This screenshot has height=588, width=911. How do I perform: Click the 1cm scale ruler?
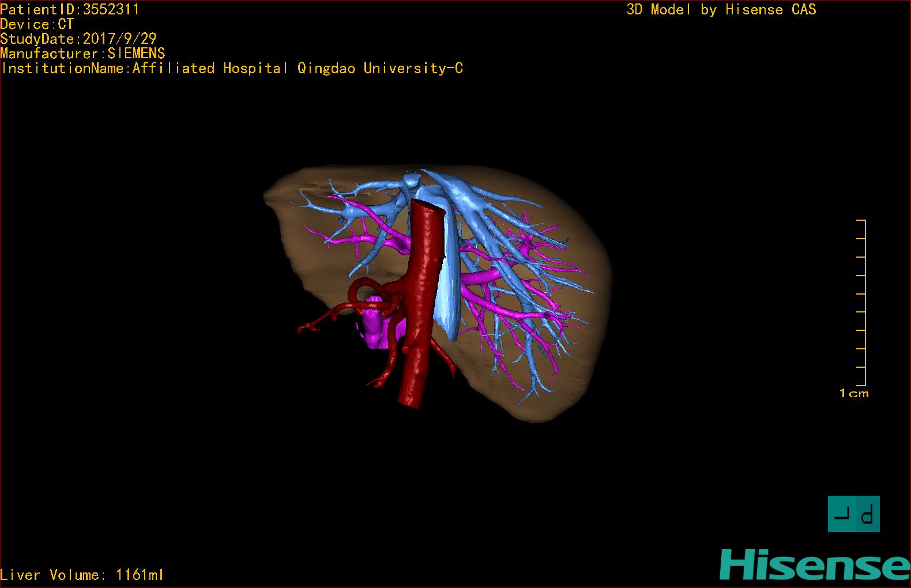pyautogui.click(x=861, y=303)
